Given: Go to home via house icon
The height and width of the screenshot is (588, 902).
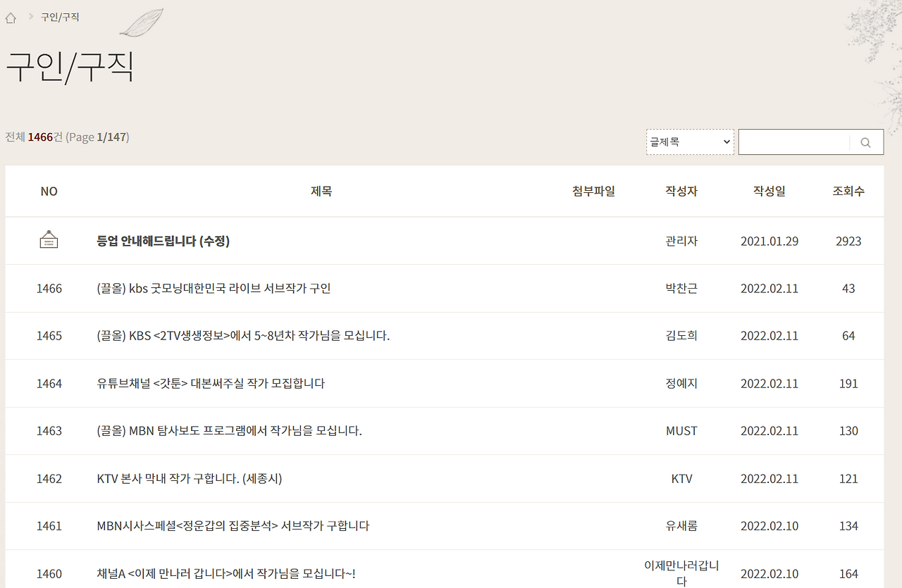Looking at the screenshot, I should click(11, 18).
